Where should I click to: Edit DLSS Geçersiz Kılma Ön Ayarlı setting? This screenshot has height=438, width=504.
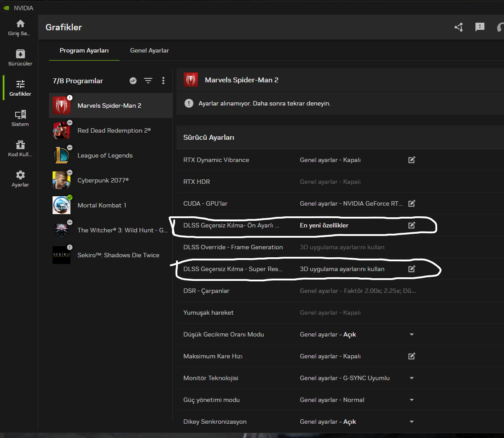click(412, 225)
